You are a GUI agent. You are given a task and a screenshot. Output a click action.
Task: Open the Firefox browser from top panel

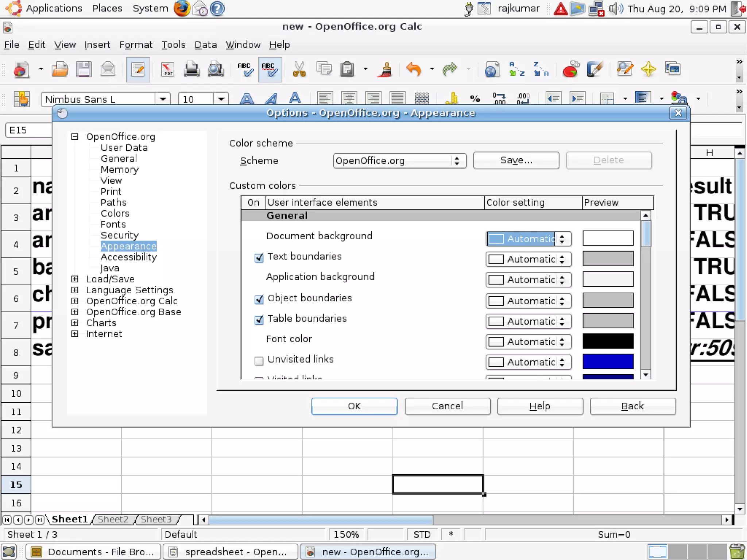coord(182,8)
